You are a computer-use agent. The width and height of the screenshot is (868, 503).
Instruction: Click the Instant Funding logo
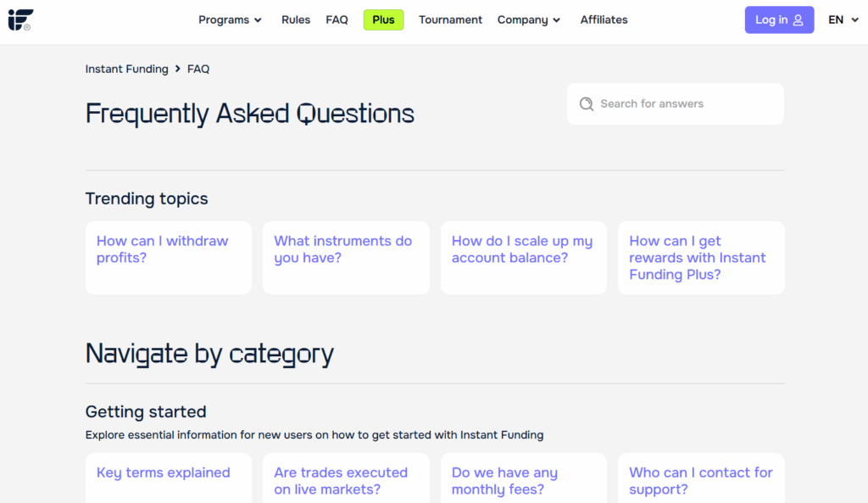click(20, 19)
